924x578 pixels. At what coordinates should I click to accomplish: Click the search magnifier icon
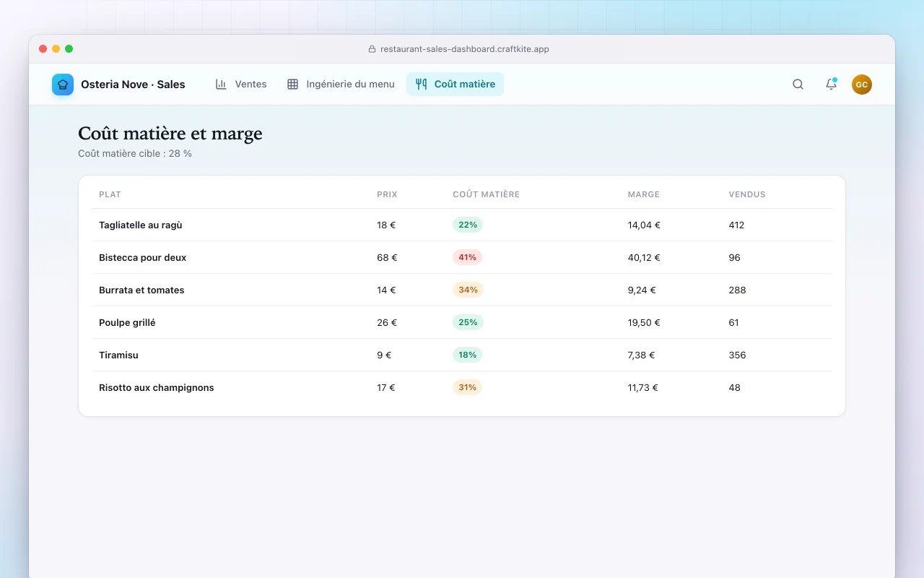click(x=798, y=84)
